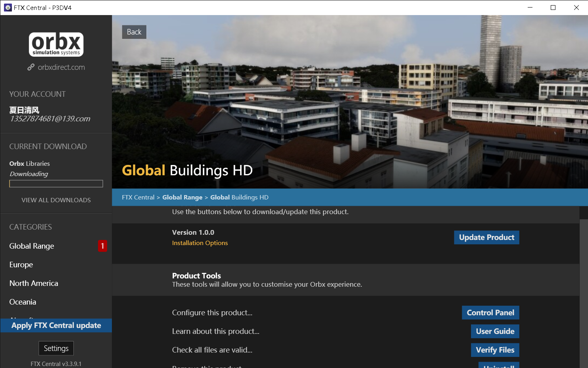This screenshot has height=368, width=588.
Task: Open Installation Options link
Action: [x=200, y=243]
